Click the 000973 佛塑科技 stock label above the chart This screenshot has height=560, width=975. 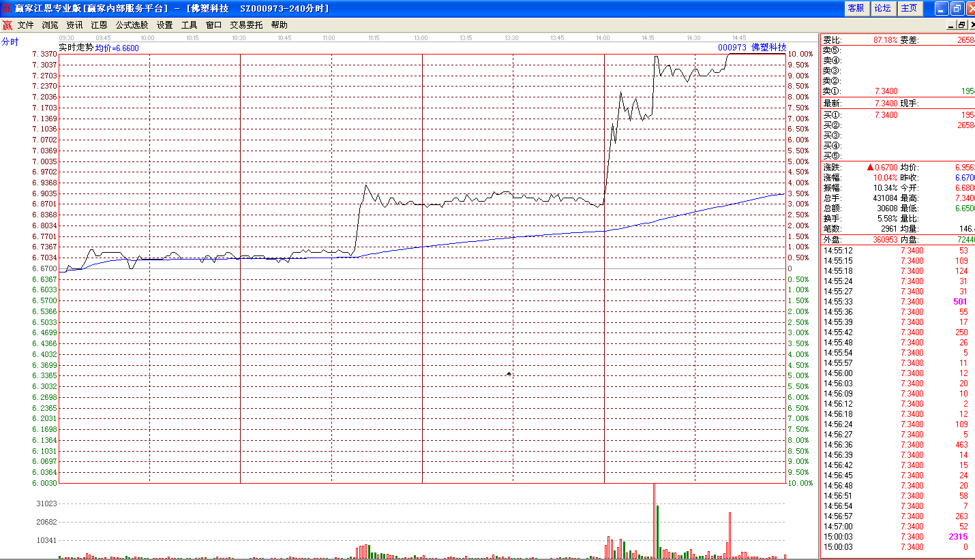click(x=752, y=48)
